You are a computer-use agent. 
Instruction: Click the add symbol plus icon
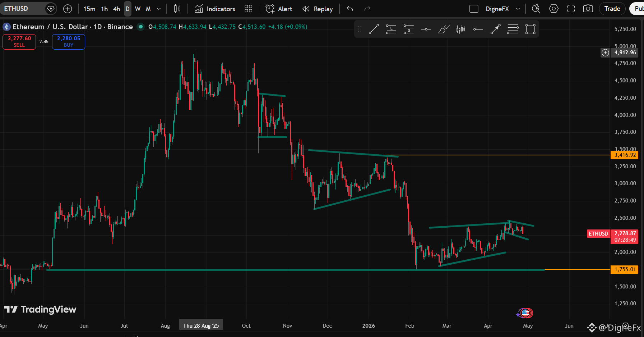pos(68,9)
